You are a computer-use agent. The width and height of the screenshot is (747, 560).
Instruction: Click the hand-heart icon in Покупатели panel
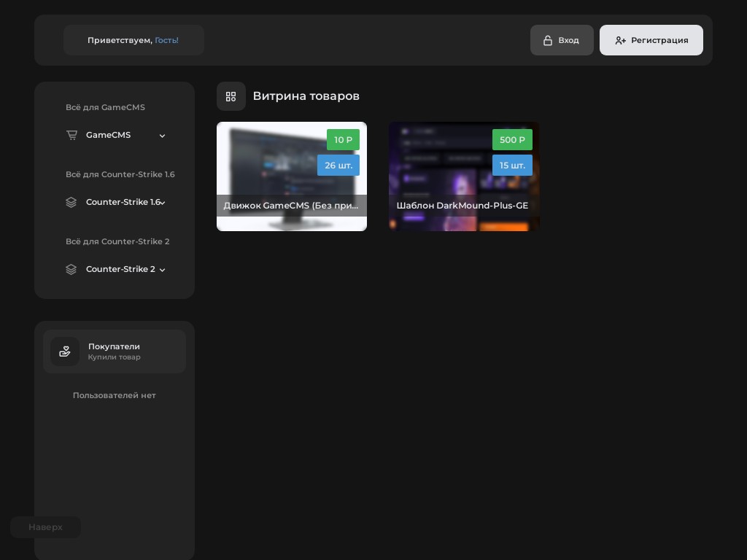click(65, 351)
